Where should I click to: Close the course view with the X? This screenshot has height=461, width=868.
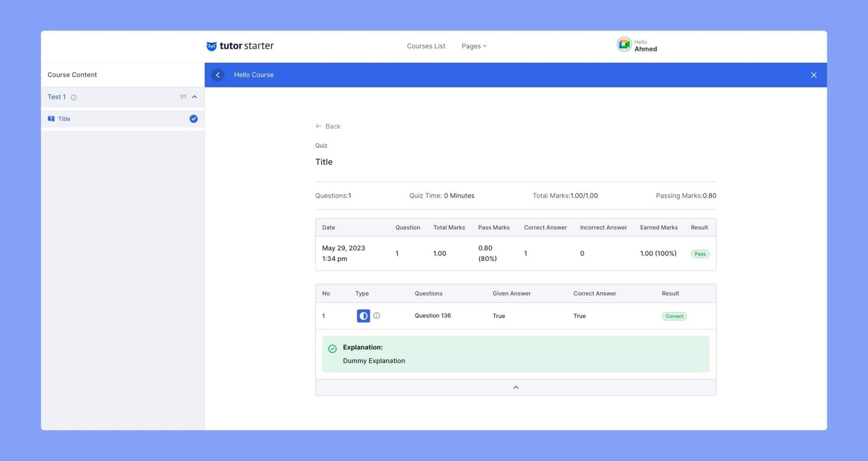tap(813, 75)
